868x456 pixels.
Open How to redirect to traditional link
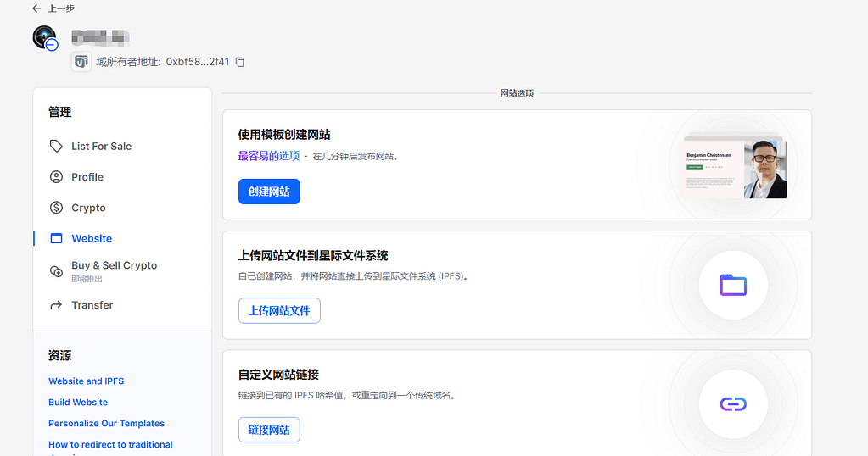point(110,444)
